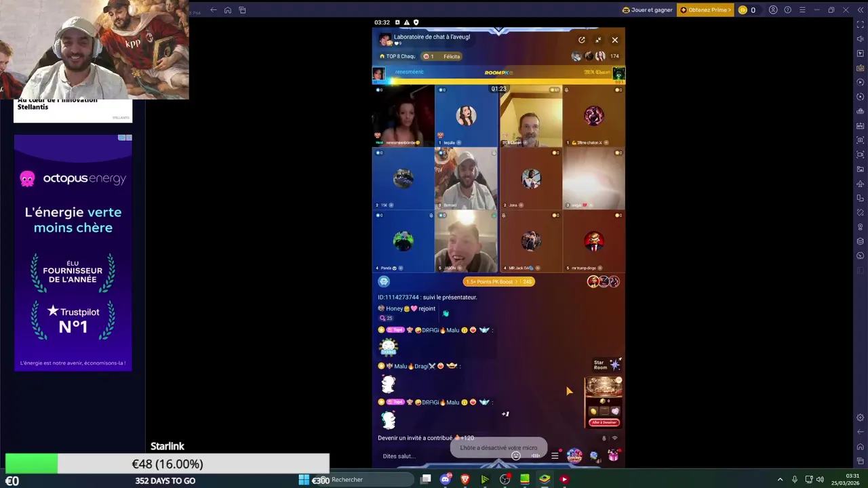The image size is (868, 488).
Task: Open the TOP 8 Chaque ranking tab
Action: [397, 56]
